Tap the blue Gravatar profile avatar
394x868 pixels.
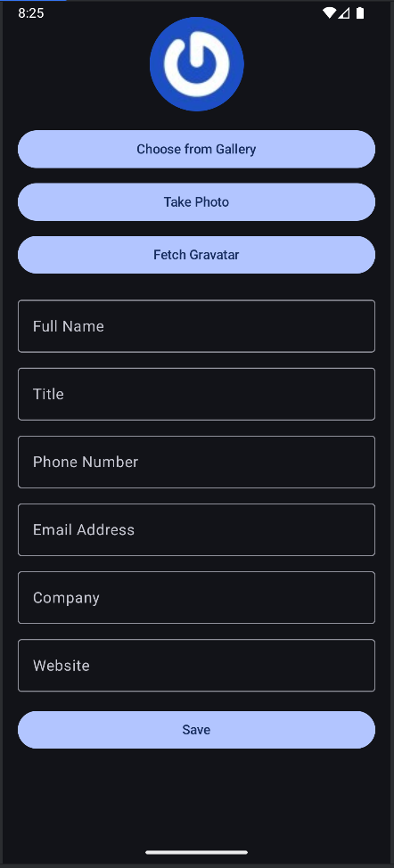point(196,64)
